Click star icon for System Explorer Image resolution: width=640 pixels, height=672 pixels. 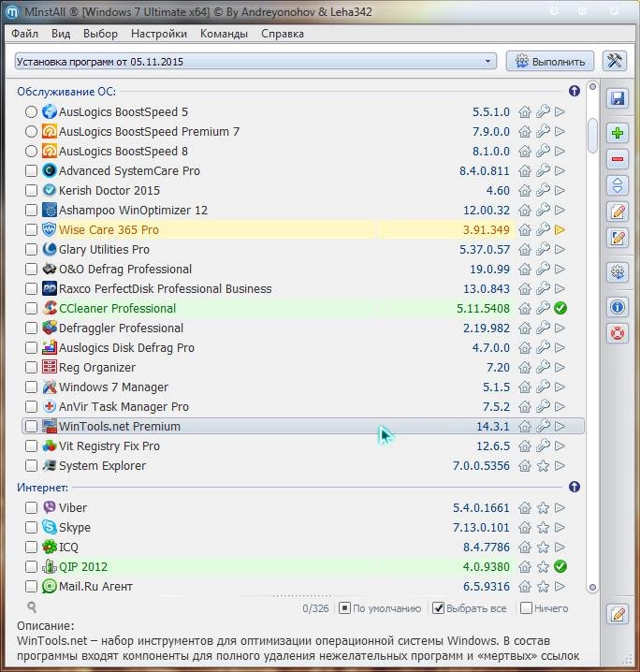543,465
